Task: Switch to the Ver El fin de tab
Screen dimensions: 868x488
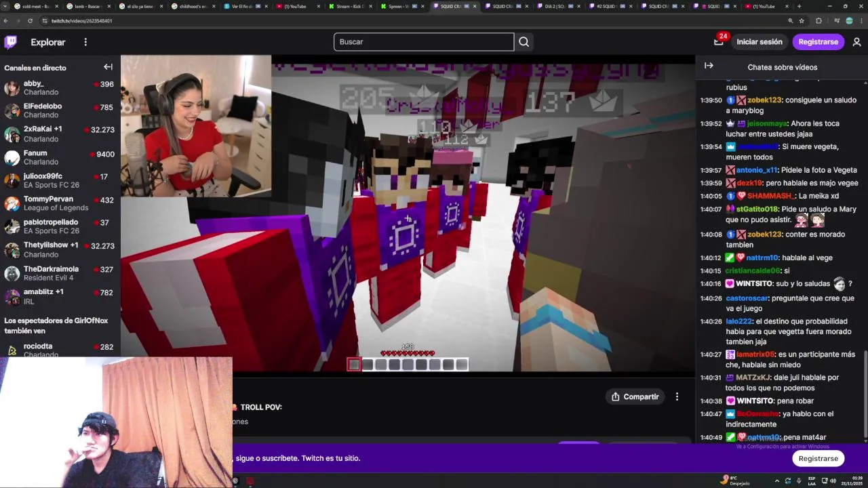Action: point(245,6)
